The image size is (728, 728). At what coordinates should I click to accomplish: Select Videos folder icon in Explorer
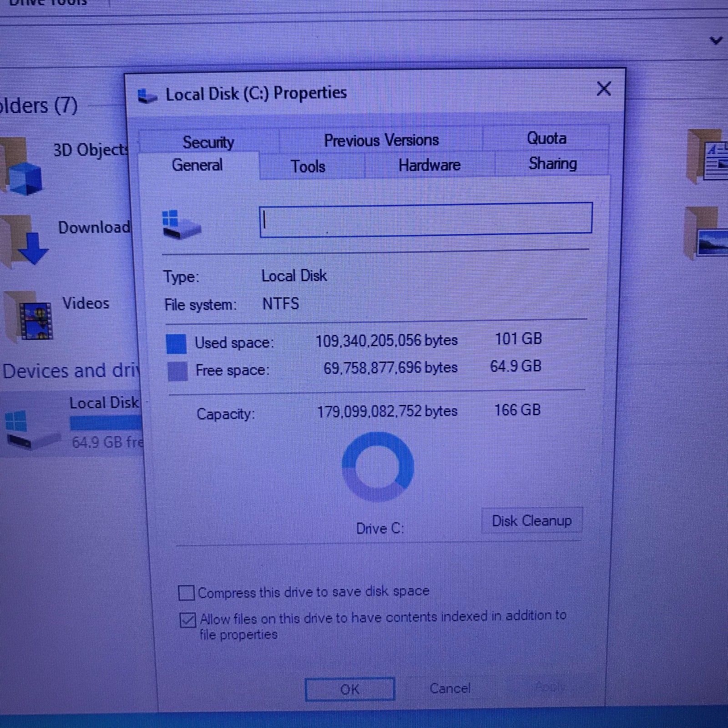pos(28,317)
